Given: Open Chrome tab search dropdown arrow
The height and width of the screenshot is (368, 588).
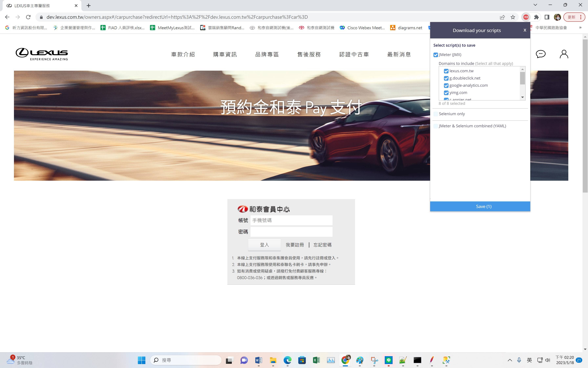Looking at the screenshot, I should tap(535, 5).
